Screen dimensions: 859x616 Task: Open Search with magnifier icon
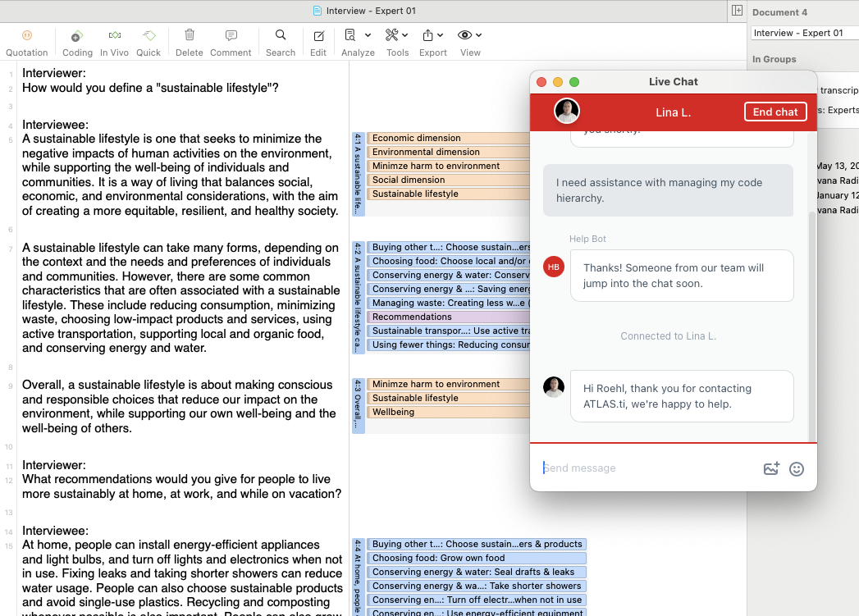click(x=281, y=36)
